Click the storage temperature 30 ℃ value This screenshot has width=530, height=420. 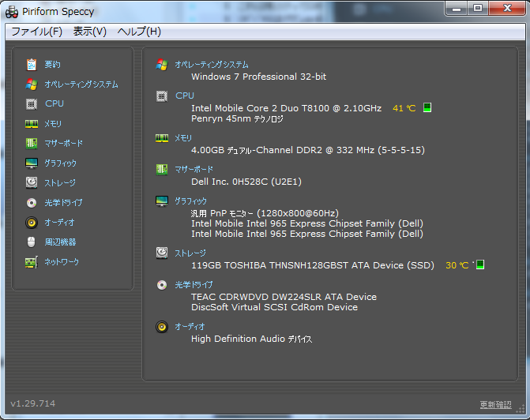click(457, 265)
